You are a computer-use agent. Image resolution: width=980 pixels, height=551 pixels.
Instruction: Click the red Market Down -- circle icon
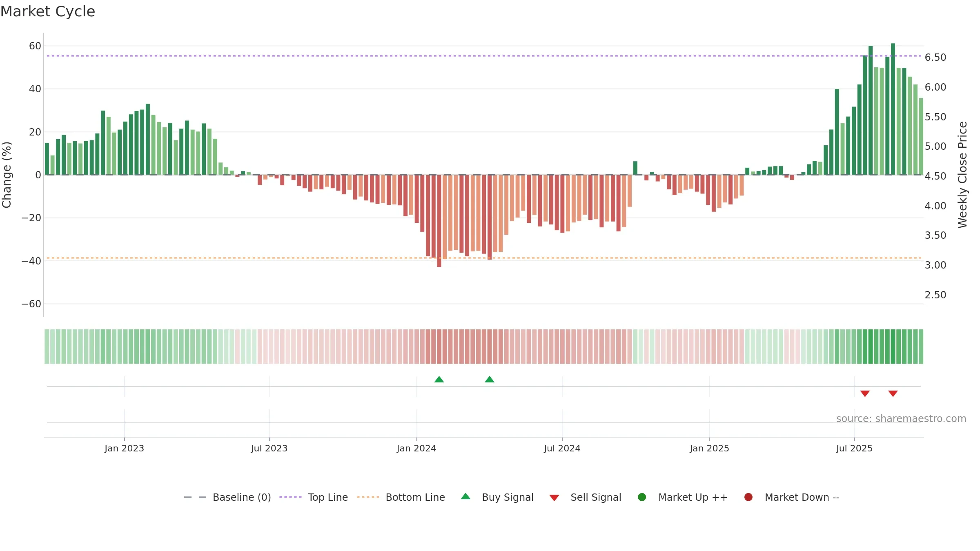click(748, 497)
